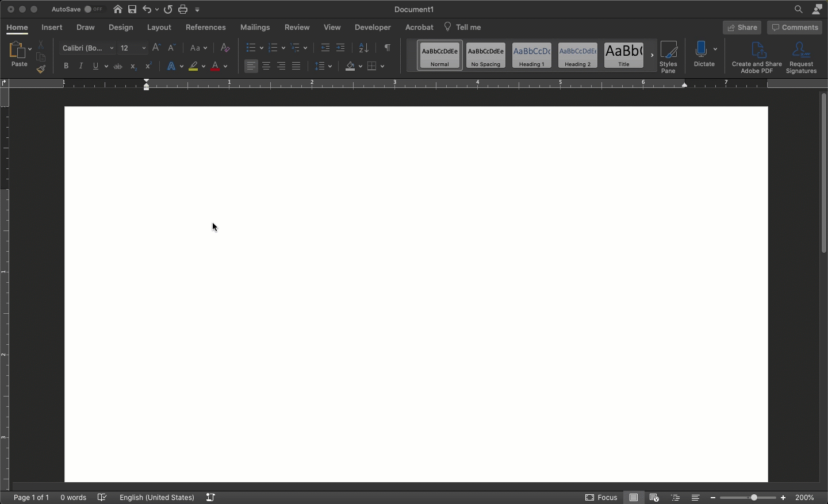Open the font size dropdown

click(x=143, y=48)
